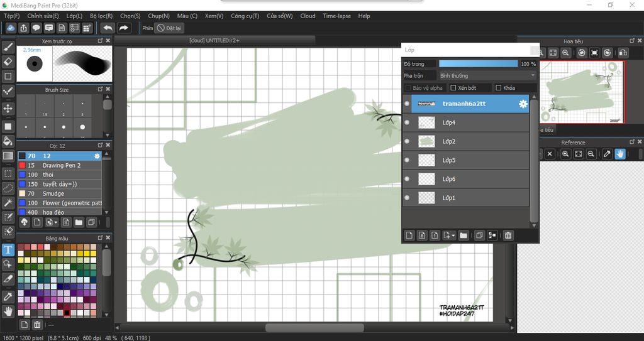
Task: Open the Bộ lọc(R) menu
Action: point(101,16)
